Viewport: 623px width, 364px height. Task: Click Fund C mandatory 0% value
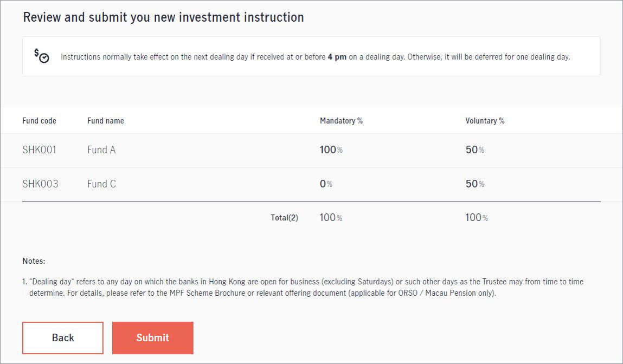pos(326,184)
